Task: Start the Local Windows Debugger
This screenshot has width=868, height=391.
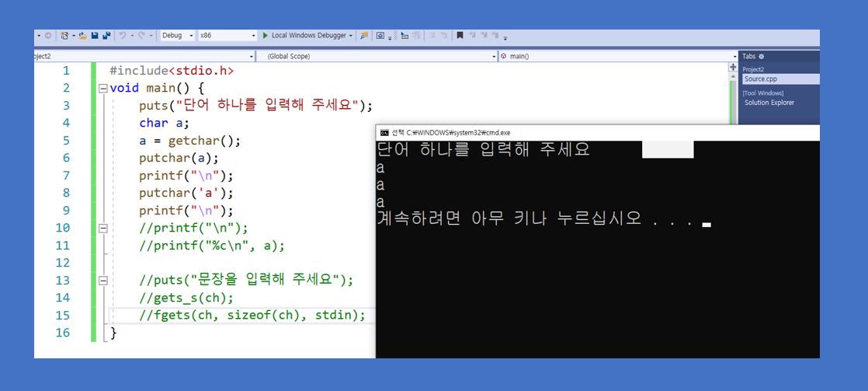Action: coord(306,36)
